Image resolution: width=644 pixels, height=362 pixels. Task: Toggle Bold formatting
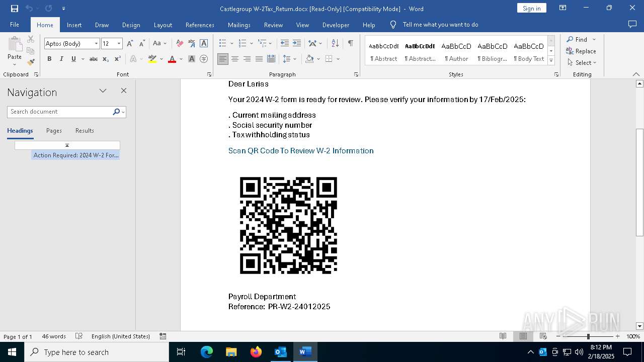point(49,59)
